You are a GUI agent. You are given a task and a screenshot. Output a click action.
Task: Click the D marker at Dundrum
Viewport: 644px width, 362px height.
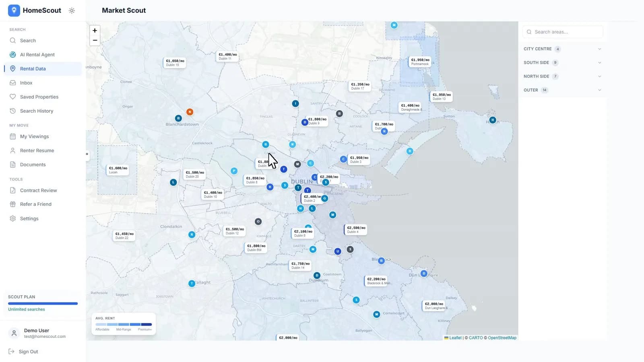[x=317, y=276]
